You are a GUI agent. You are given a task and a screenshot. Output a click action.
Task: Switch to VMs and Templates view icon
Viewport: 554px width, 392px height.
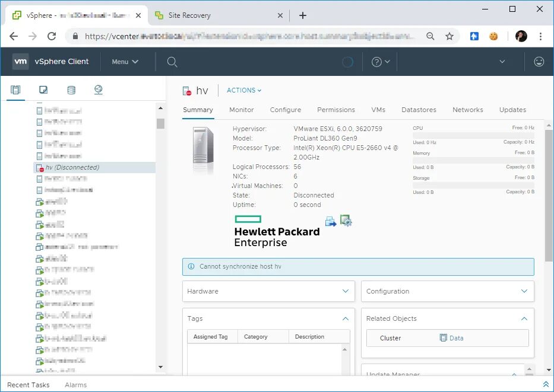pos(43,90)
